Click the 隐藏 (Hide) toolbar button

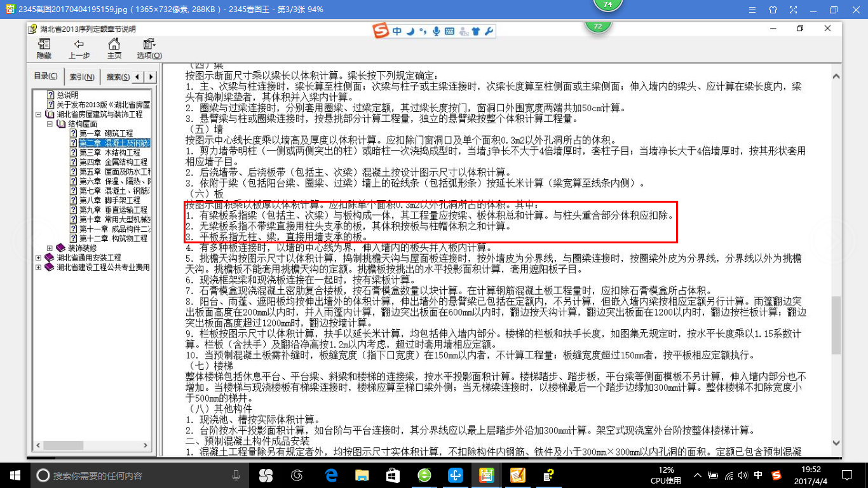pos(44,48)
